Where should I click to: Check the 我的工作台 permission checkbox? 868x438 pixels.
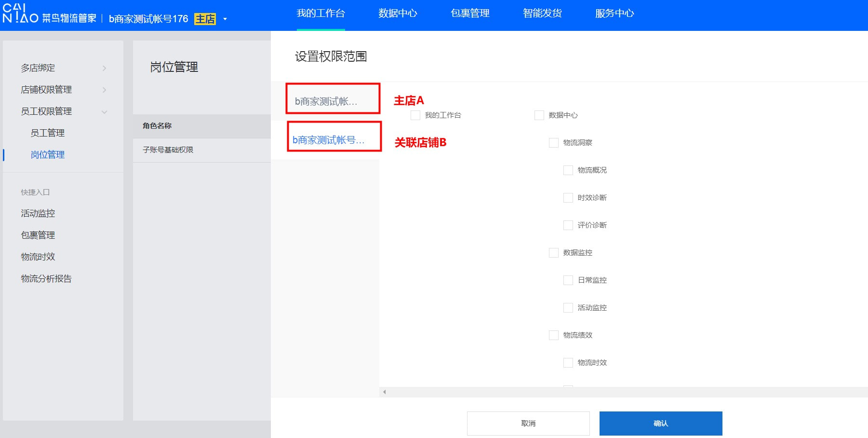415,115
